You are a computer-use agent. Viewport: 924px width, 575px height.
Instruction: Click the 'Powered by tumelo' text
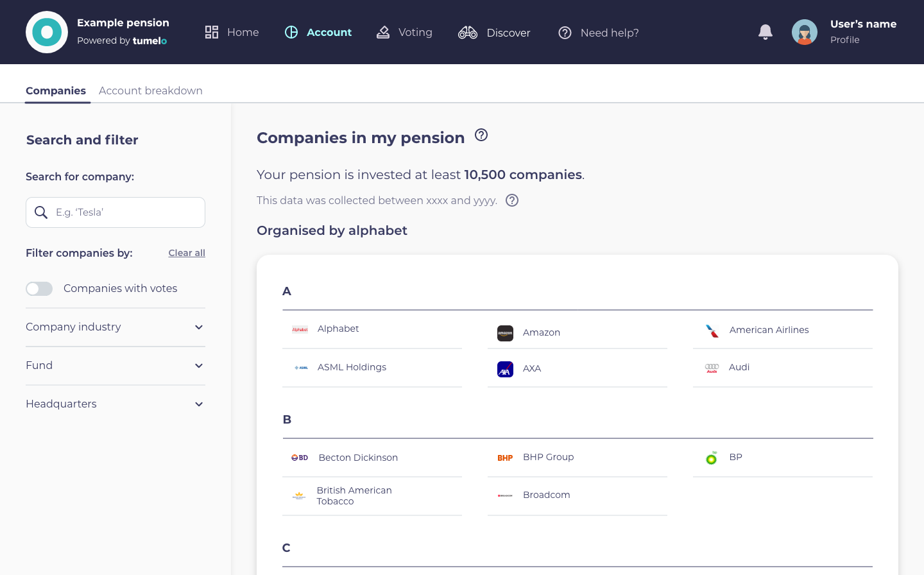tap(122, 40)
